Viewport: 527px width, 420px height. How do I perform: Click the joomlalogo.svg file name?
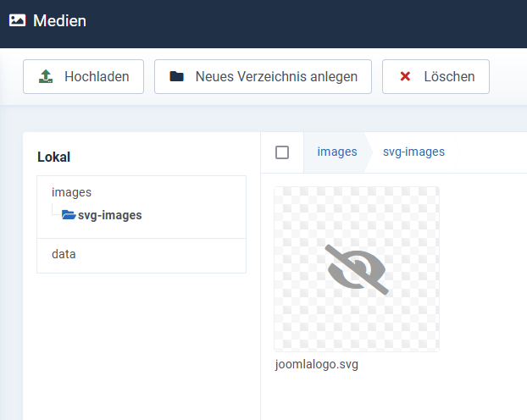point(317,365)
